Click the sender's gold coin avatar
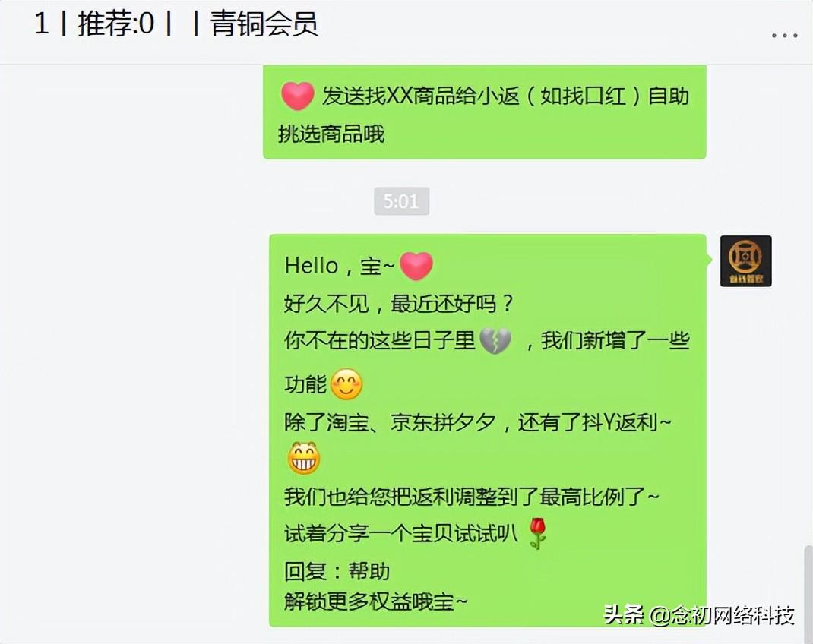 [745, 261]
